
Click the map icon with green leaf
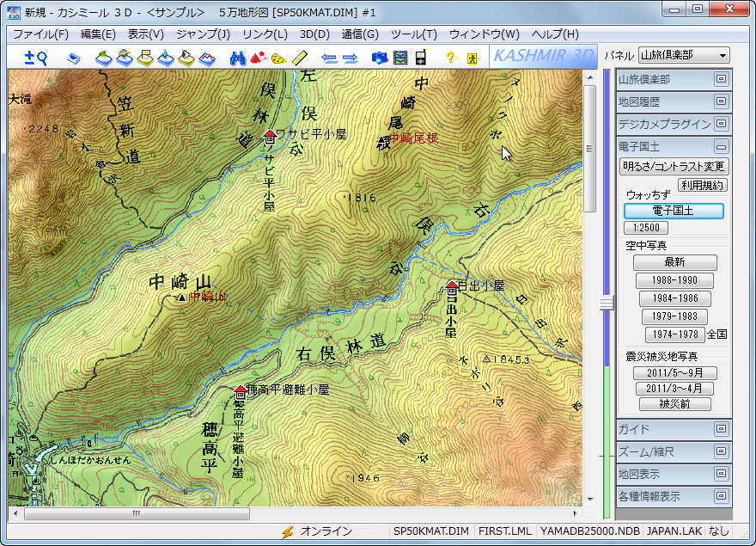(x=104, y=58)
